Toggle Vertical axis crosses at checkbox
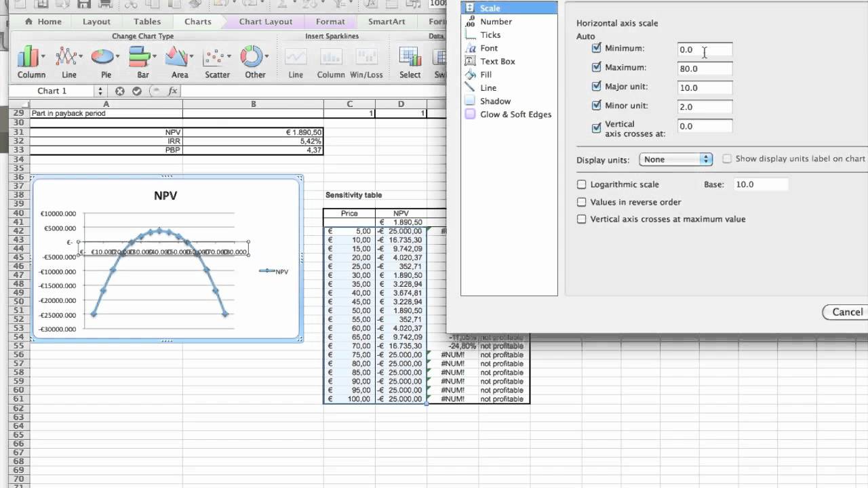The width and height of the screenshot is (868, 488). [x=597, y=127]
